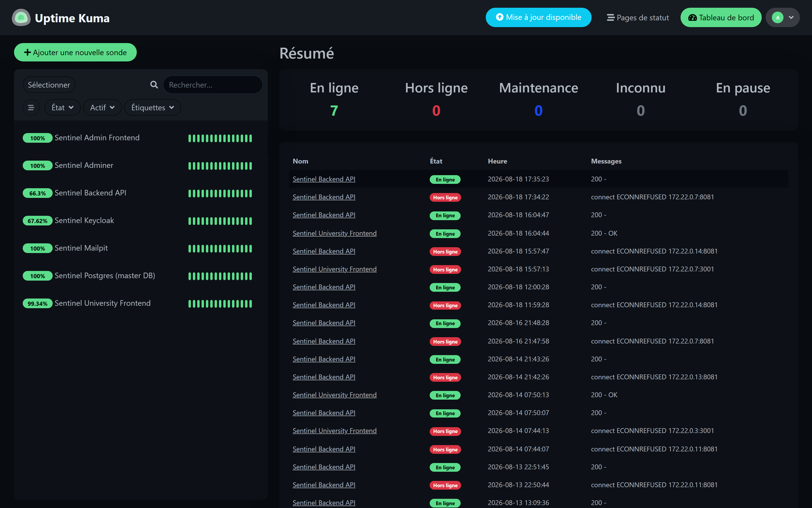Click the heartbeat bar of Sentinel Keycloak
Screen dimensions: 812x508
pos(220,221)
